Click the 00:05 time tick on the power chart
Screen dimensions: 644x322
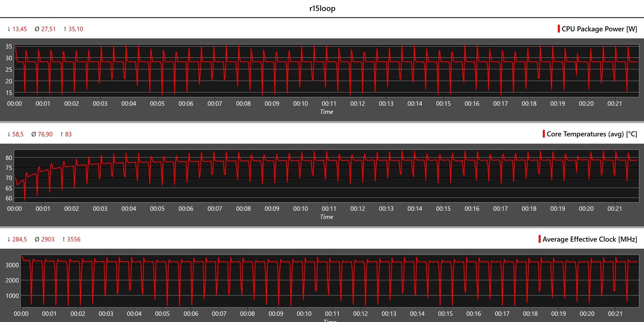pyautogui.click(x=157, y=104)
